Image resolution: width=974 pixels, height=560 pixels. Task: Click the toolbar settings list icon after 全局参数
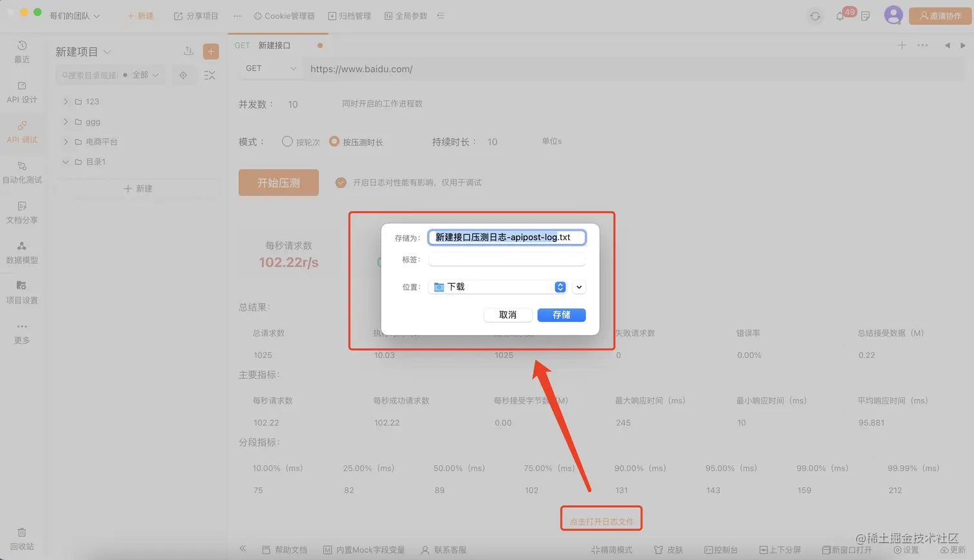441,16
